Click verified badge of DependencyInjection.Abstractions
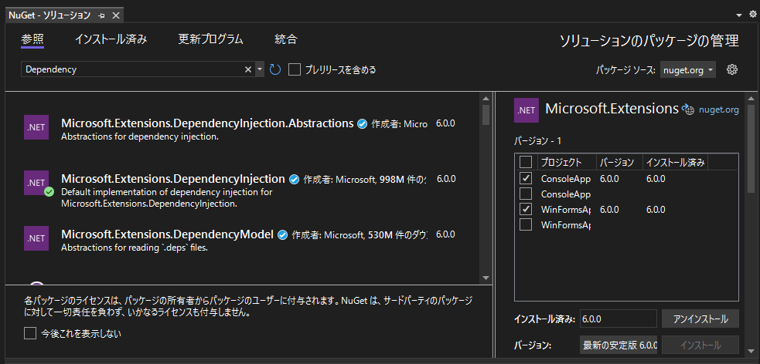This screenshot has width=760, height=364. [x=362, y=124]
